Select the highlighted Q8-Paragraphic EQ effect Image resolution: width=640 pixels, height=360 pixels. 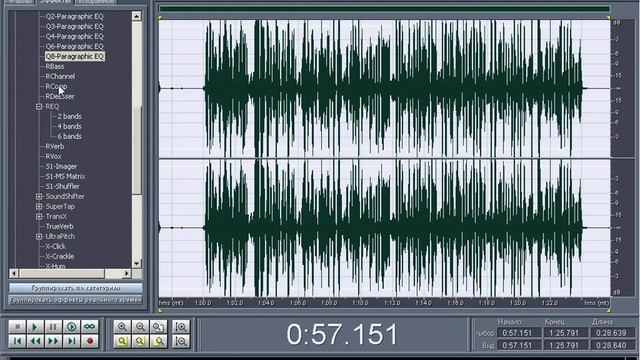[75, 56]
